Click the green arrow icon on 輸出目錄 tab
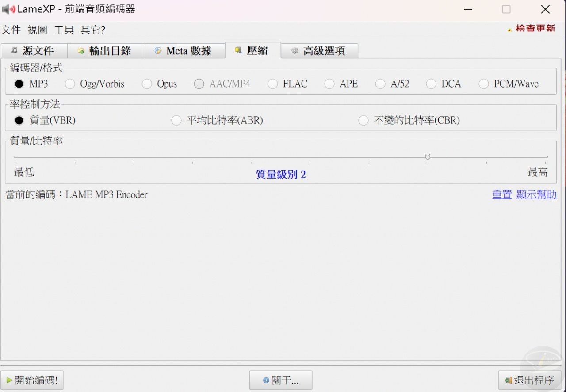Viewport: 566px width, 392px height. (81, 50)
